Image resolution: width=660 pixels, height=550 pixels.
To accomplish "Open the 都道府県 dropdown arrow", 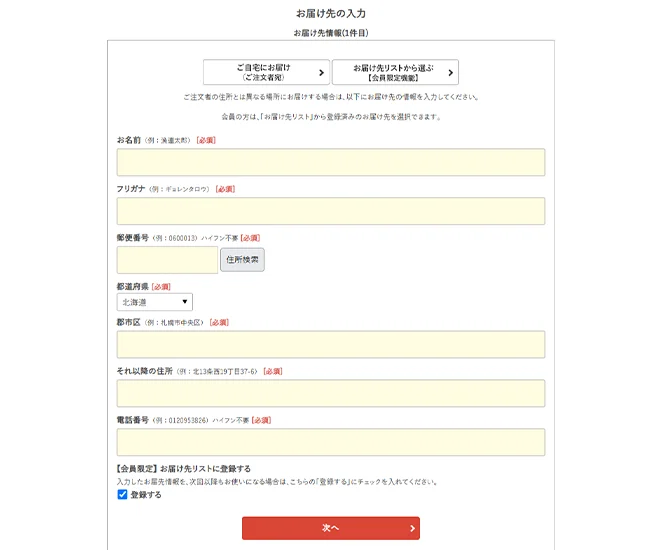I will pos(185,302).
